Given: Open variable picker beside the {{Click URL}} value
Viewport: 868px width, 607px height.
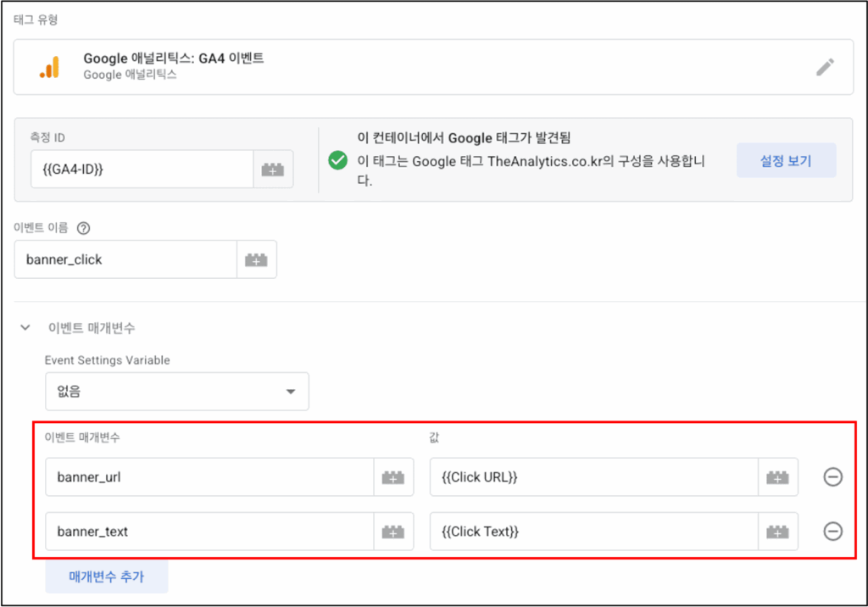Looking at the screenshot, I should [778, 476].
